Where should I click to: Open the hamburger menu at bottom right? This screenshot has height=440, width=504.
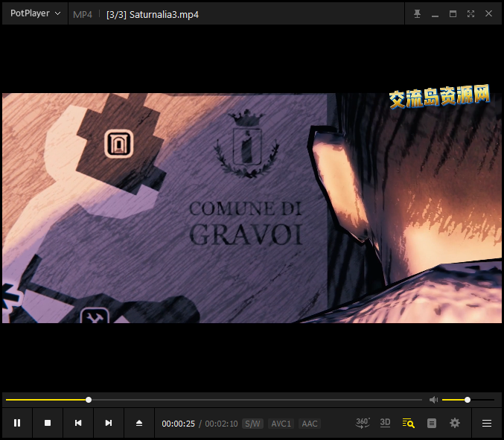(487, 423)
